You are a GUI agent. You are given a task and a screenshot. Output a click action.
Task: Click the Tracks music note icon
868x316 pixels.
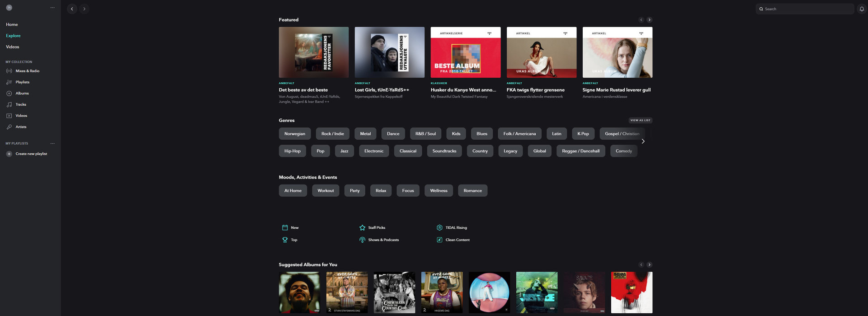coord(9,104)
